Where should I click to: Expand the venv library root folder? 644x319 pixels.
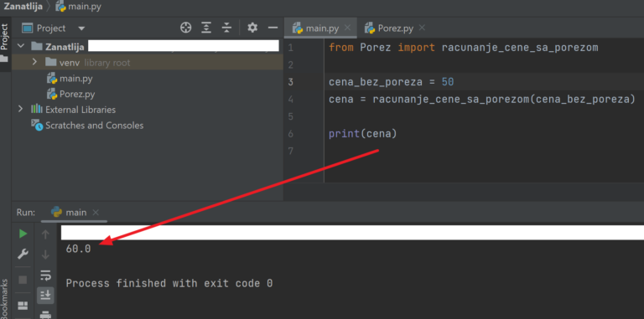coord(34,62)
